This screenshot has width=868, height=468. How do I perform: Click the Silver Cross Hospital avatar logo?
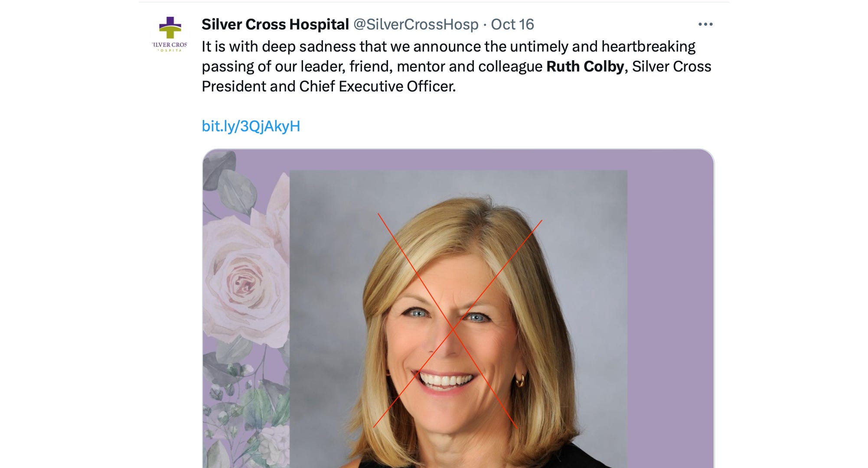pyautogui.click(x=170, y=35)
